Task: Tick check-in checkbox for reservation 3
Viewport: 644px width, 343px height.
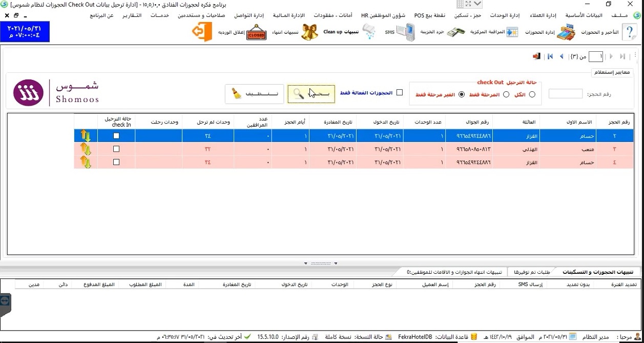Action: (x=116, y=149)
